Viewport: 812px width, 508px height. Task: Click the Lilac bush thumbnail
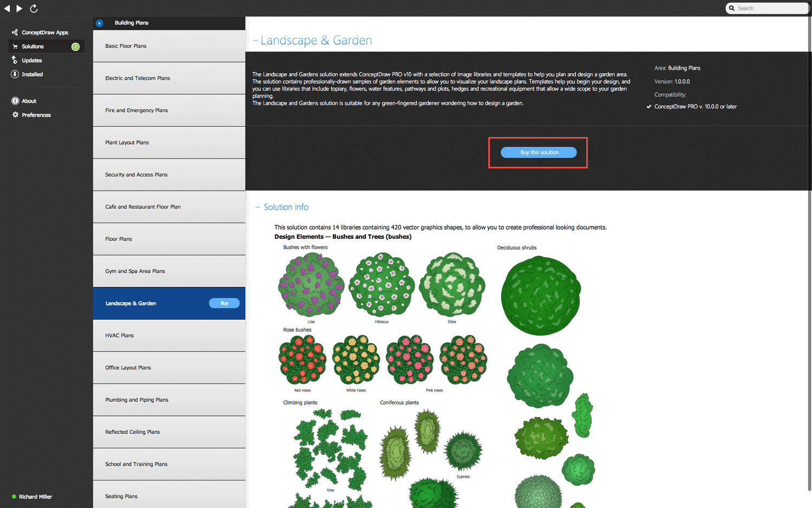click(311, 285)
